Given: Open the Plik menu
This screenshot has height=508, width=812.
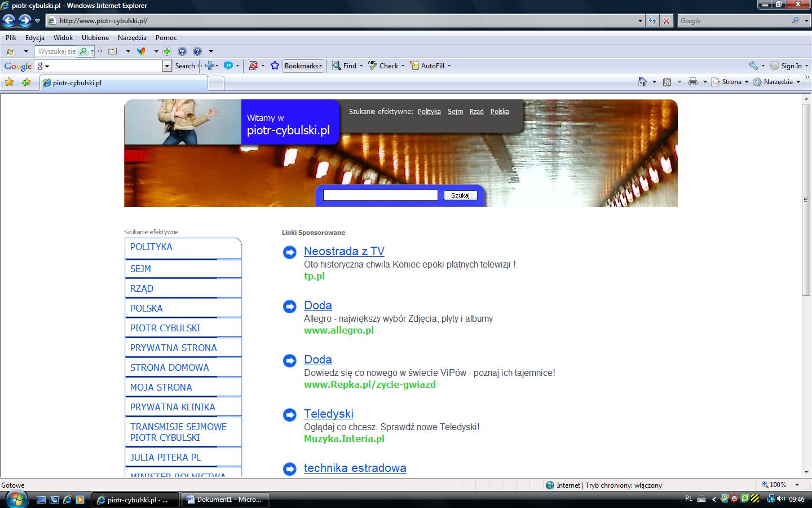Looking at the screenshot, I should point(11,38).
